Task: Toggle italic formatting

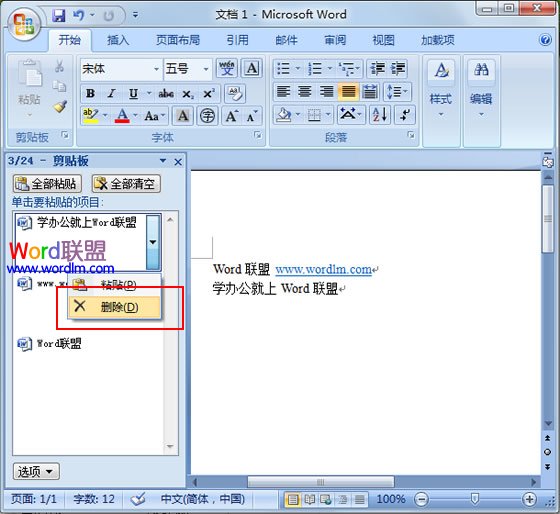Action: (x=111, y=94)
